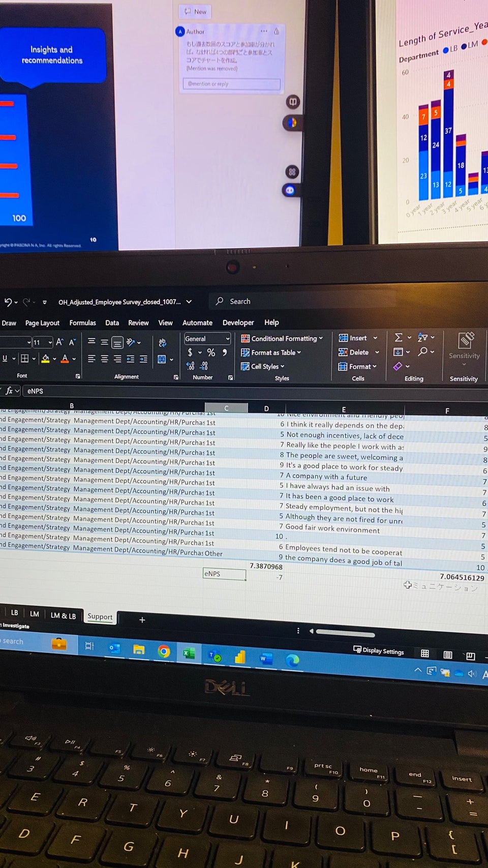488x868 pixels.
Task: Open the Automate ribbon tab
Action: 197,323
